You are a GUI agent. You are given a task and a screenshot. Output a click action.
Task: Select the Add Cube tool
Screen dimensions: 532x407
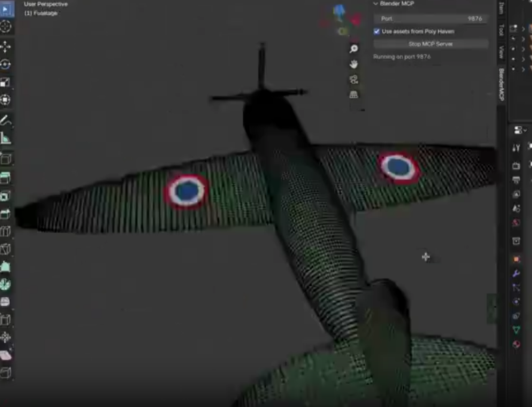(x=6, y=159)
